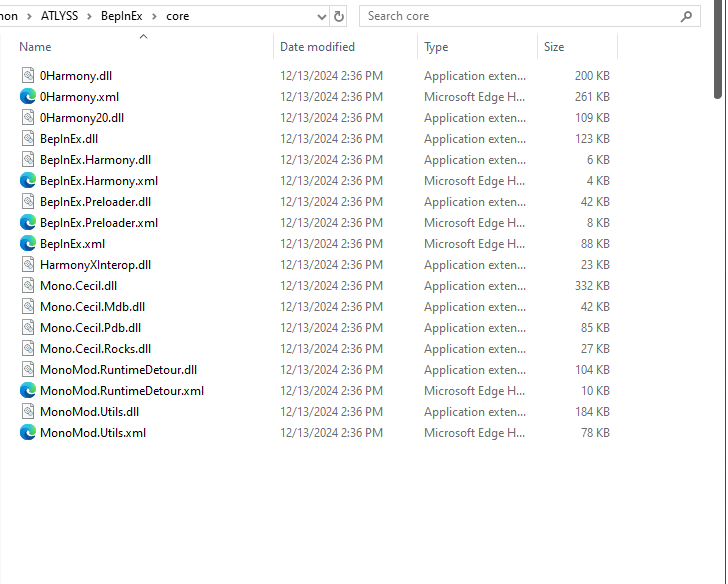728x584 pixels.
Task: Click the Edge icon beside BepInEx.Harmony.xml
Action: click(28, 181)
